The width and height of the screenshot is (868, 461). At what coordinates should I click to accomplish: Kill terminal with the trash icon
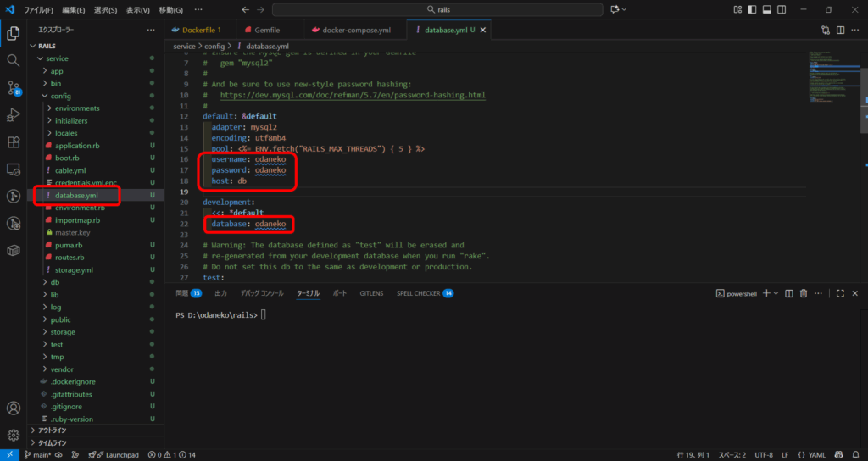pos(803,293)
